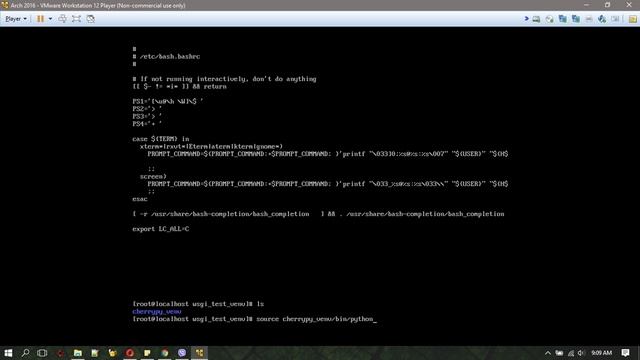Click the 'screen)' case label

153,176
